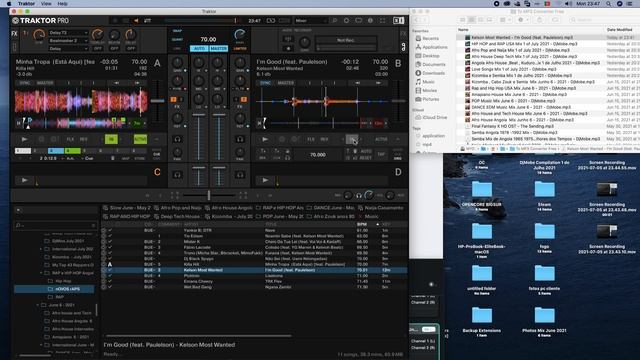The height and width of the screenshot is (360, 640).
Task: Start playback on deck C
Action: [24, 180]
